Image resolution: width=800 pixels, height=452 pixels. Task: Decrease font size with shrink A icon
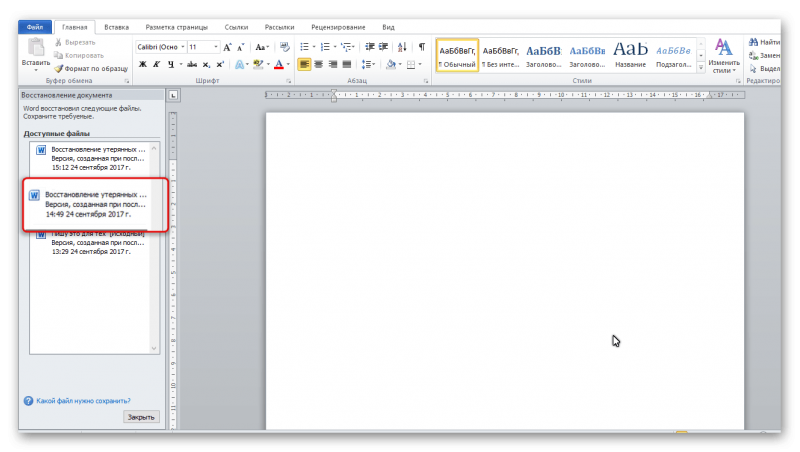pos(241,47)
